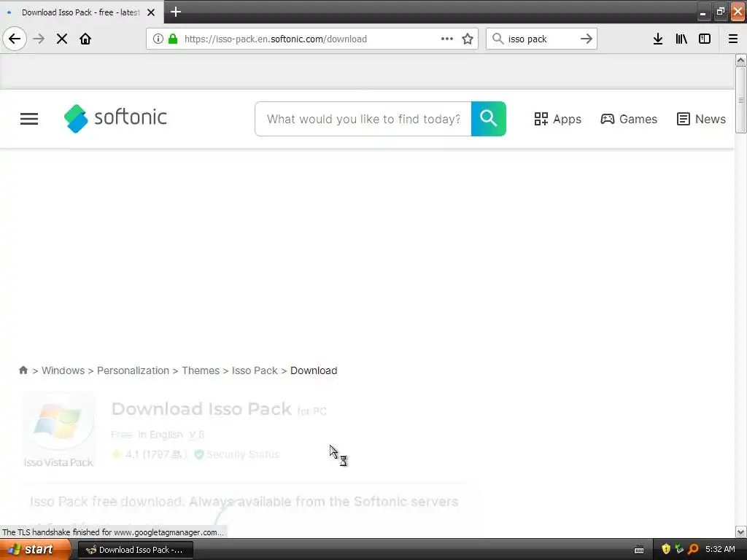
Task: Click the 'Download Isso Pack' heading
Action: [x=201, y=409]
